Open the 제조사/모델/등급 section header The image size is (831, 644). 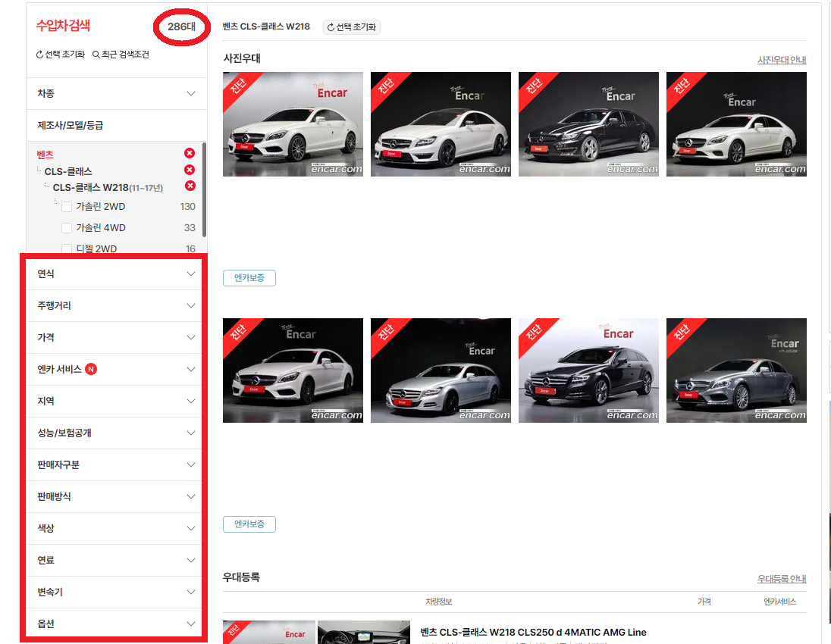(117, 126)
